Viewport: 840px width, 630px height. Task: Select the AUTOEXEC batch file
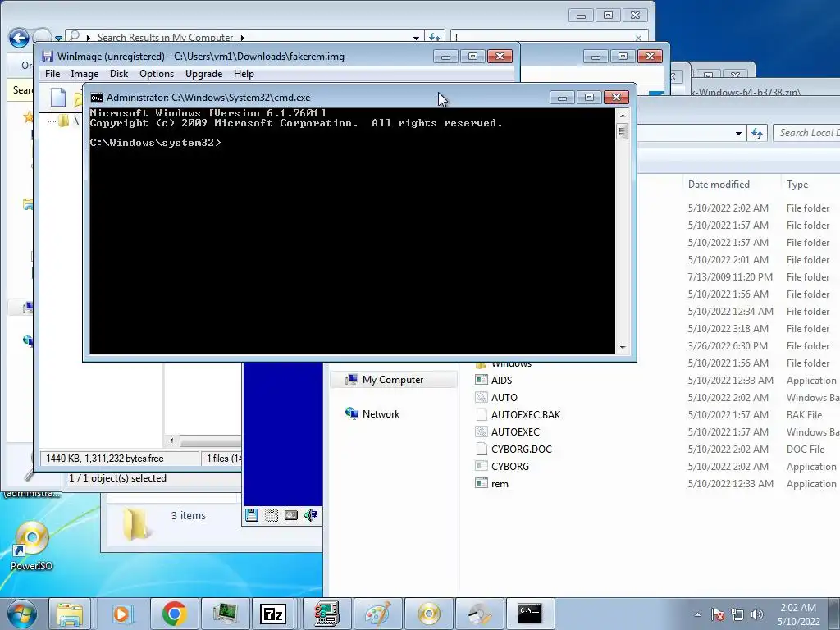(x=515, y=431)
